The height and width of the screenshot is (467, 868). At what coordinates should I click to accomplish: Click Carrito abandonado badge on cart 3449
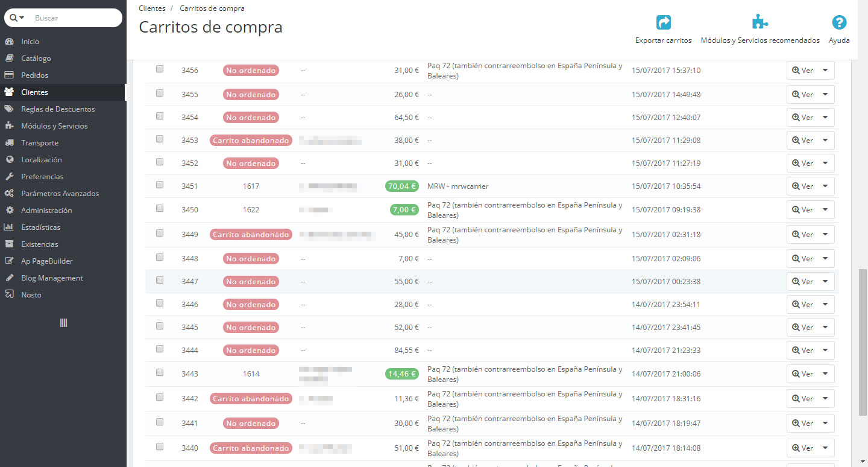[x=251, y=235]
